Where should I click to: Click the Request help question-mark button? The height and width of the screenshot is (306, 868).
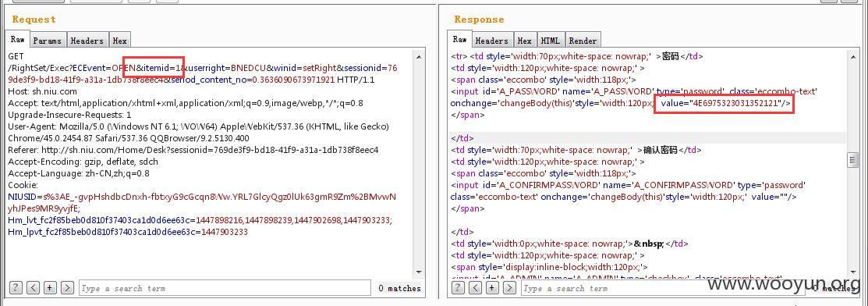click(16, 288)
